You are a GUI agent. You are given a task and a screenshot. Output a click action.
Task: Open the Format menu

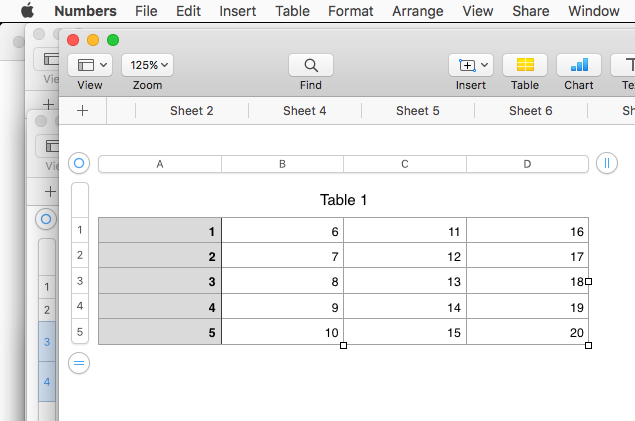click(349, 12)
